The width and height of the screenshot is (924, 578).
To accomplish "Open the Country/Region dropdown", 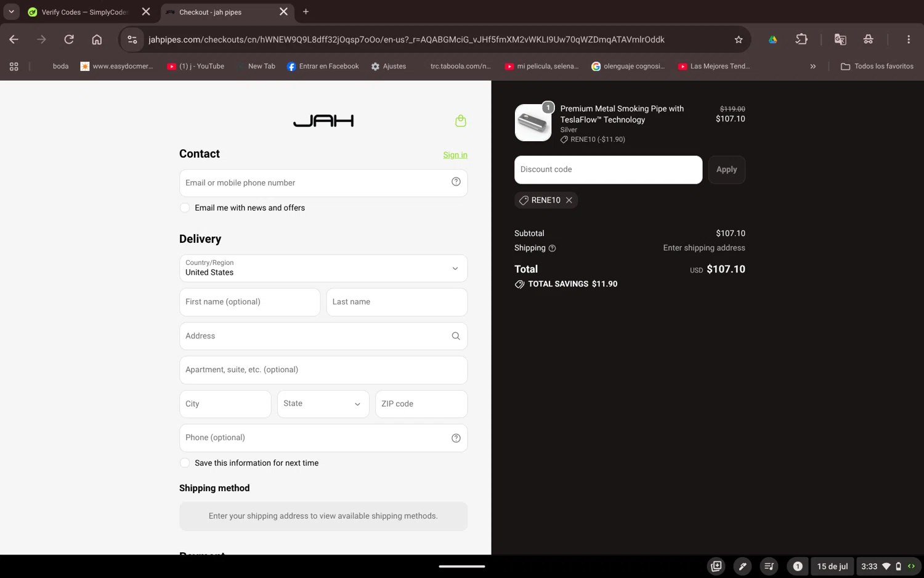I will (x=323, y=269).
